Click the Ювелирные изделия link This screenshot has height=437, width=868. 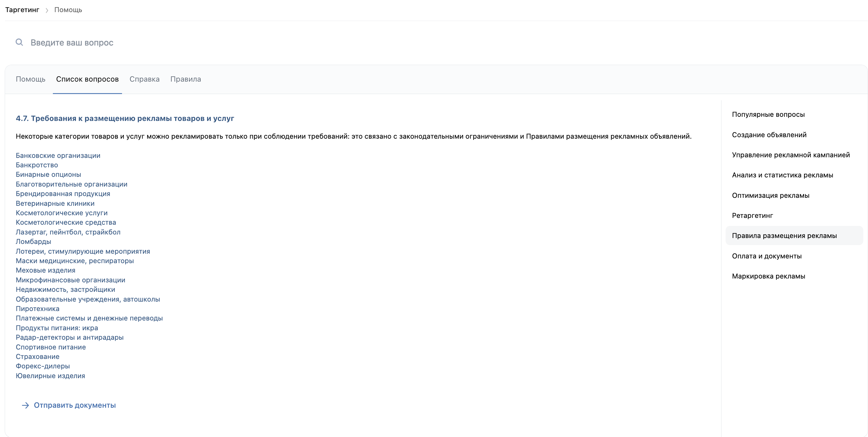click(50, 376)
